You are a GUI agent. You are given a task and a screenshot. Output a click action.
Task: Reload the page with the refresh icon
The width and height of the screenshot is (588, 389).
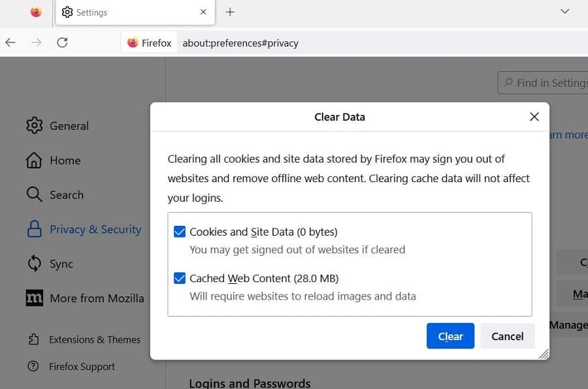[x=62, y=42]
